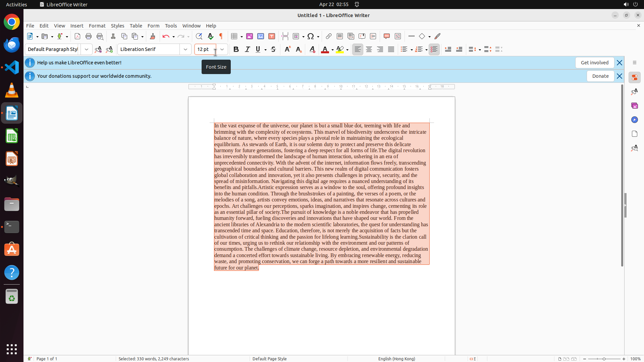
Task: Click the Insert Hyperlink icon
Action: coord(329,36)
